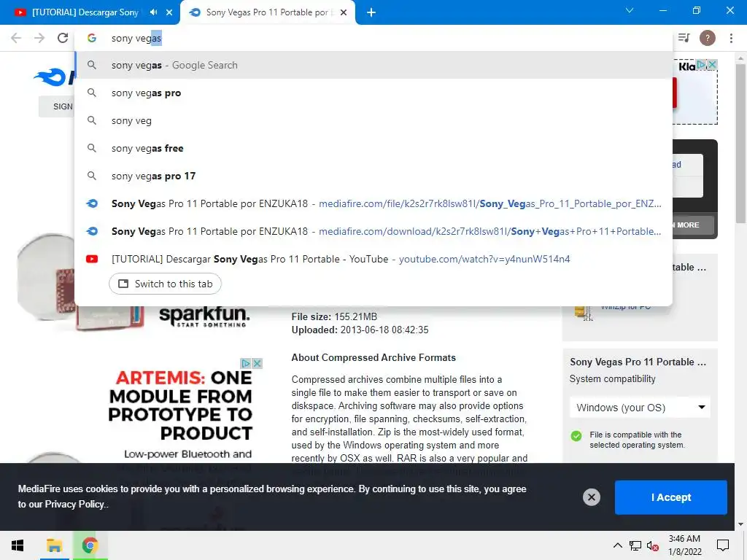
Task: Open the Artemis prototype to product ad
Action: point(181,405)
